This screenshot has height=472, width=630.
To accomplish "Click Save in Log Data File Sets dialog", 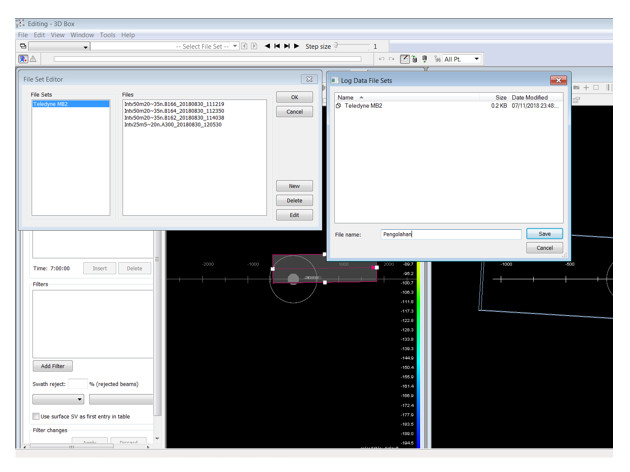I will [544, 234].
